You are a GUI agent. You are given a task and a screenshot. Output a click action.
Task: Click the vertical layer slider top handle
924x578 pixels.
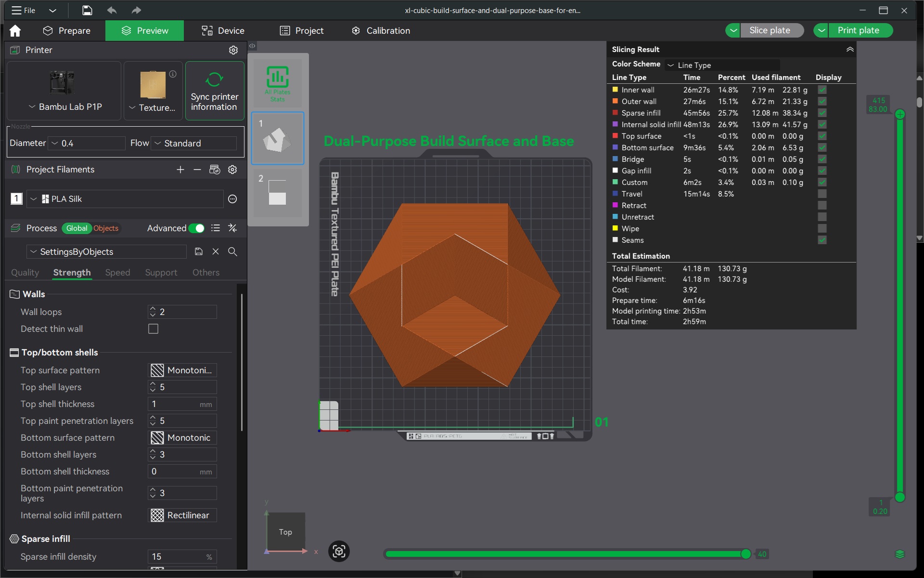pyautogui.click(x=900, y=115)
